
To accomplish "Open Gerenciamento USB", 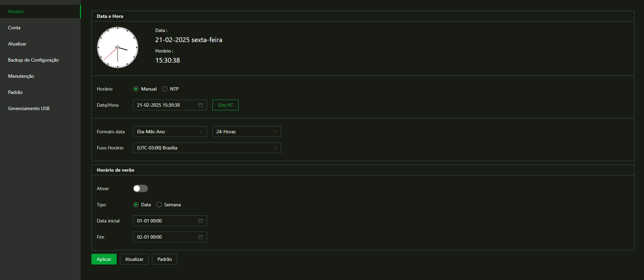I will pos(40,108).
